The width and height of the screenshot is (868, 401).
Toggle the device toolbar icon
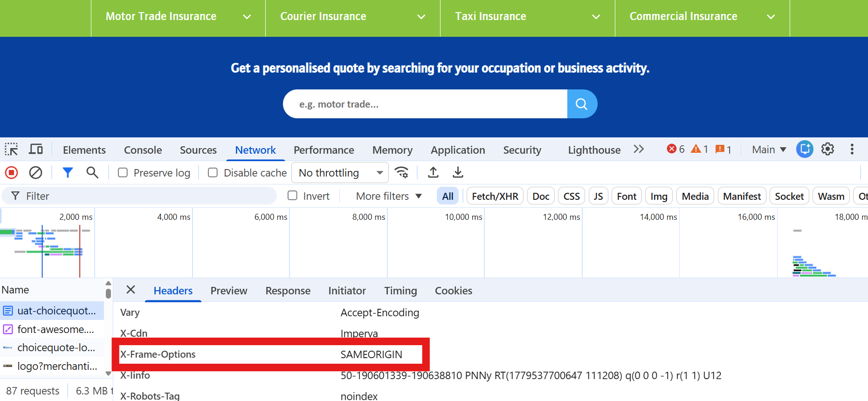pos(36,150)
